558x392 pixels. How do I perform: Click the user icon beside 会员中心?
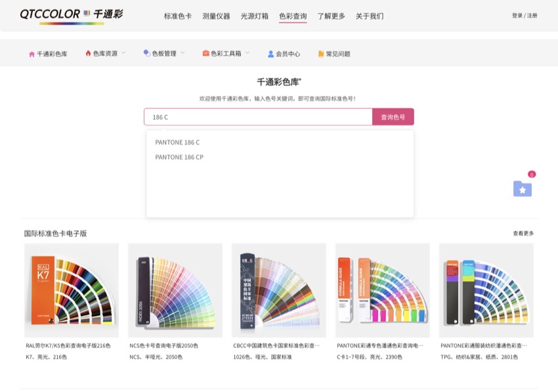(x=271, y=54)
